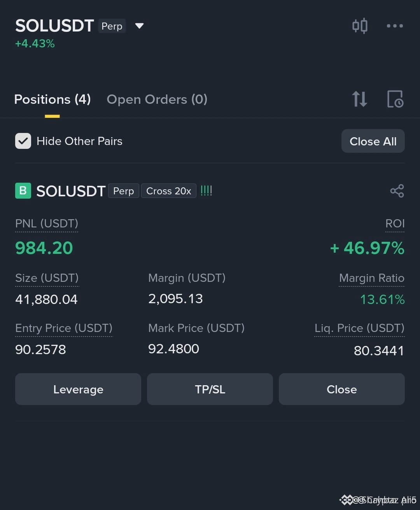Uncheck Hide Other Pairs checkbox
420x510 pixels.
[x=23, y=141]
